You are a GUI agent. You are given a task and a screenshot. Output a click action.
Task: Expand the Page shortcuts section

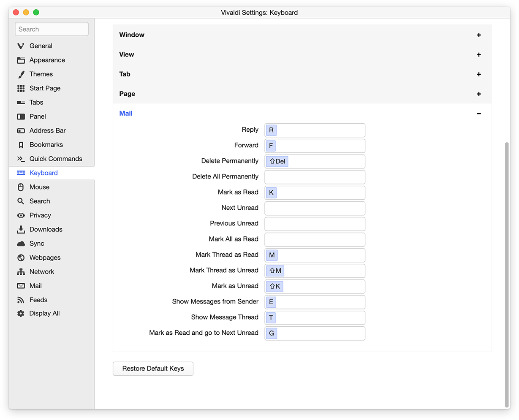click(479, 94)
